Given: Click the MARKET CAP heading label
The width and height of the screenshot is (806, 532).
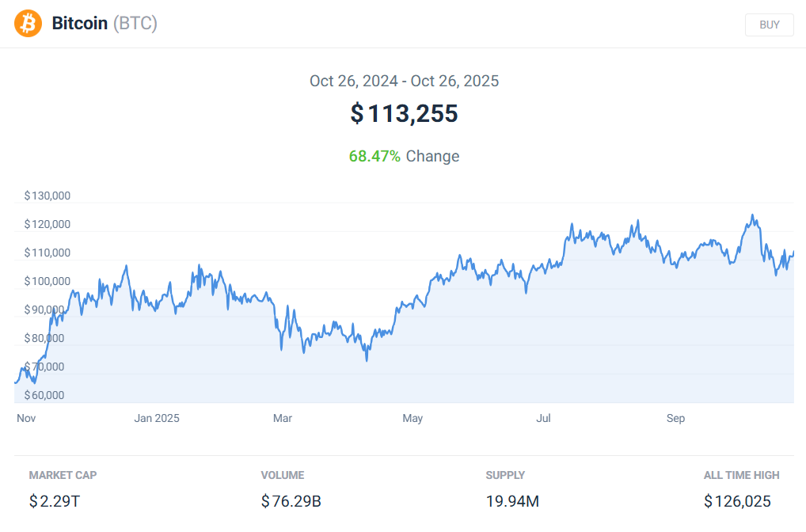Looking at the screenshot, I should 63,475.
